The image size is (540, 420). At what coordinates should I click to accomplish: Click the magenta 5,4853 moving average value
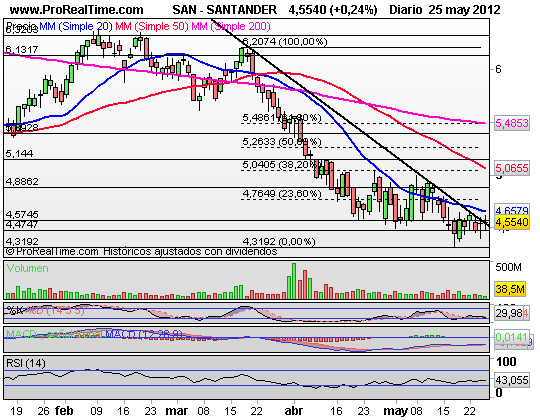point(512,123)
